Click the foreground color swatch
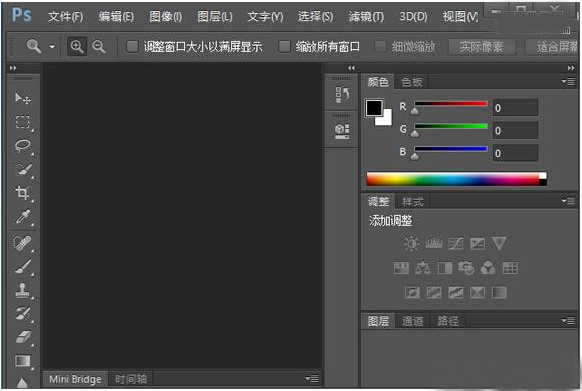This screenshot has height=391, width=582. point(374,108)
